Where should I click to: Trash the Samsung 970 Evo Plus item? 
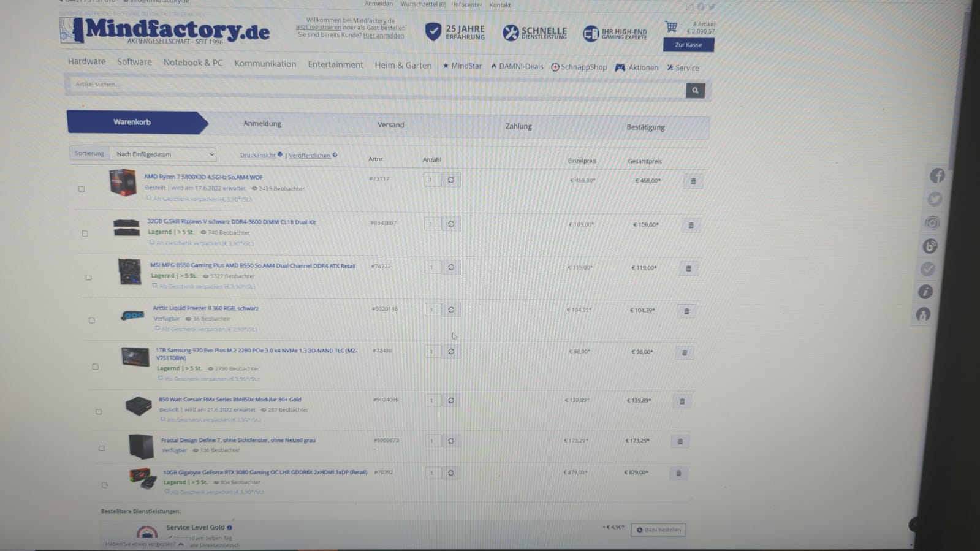(x=685, y=353)
